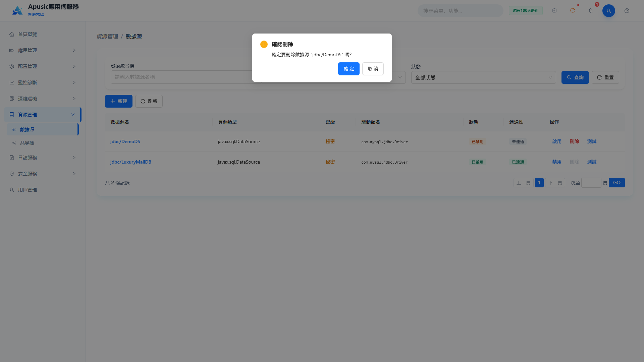Open the shield security icon in header
This screenshot has width=644, height=362.
tap(554, 11)
